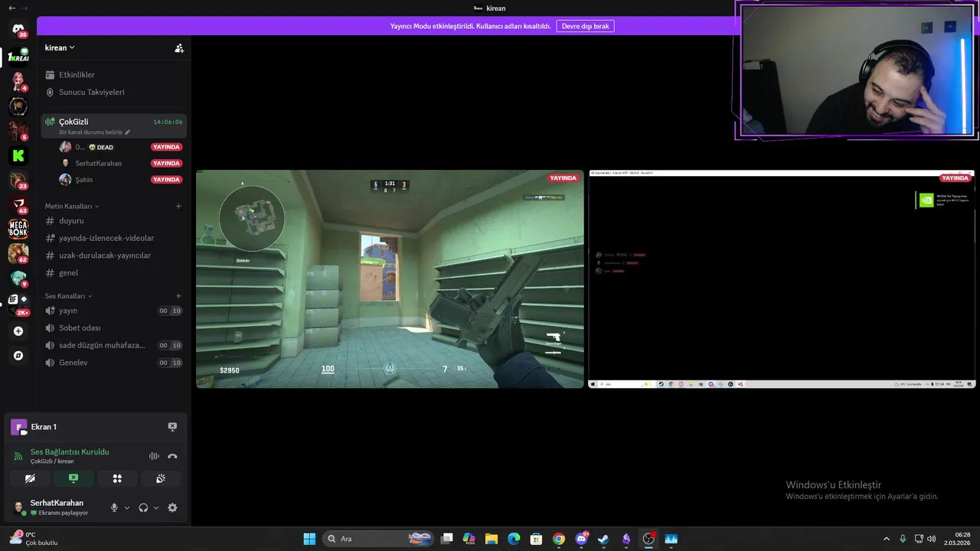
Task: Open the green K server icon
Action: (x=18, y=155)
